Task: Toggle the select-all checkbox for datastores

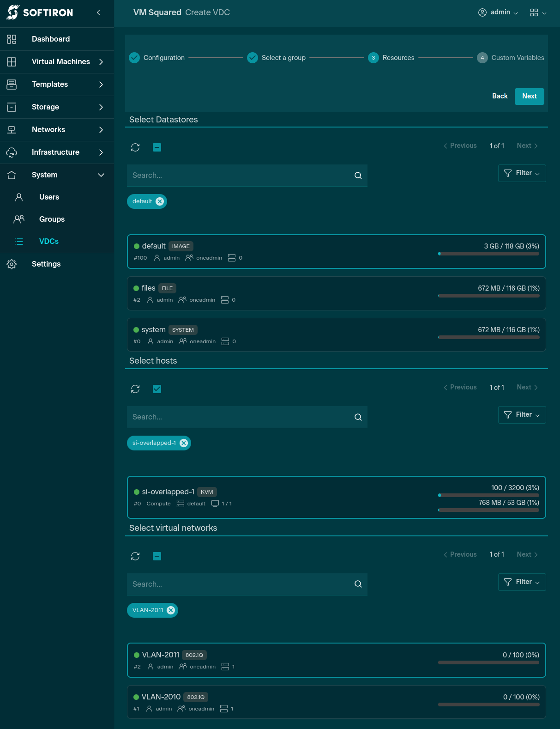Action: tap(157, 147)
